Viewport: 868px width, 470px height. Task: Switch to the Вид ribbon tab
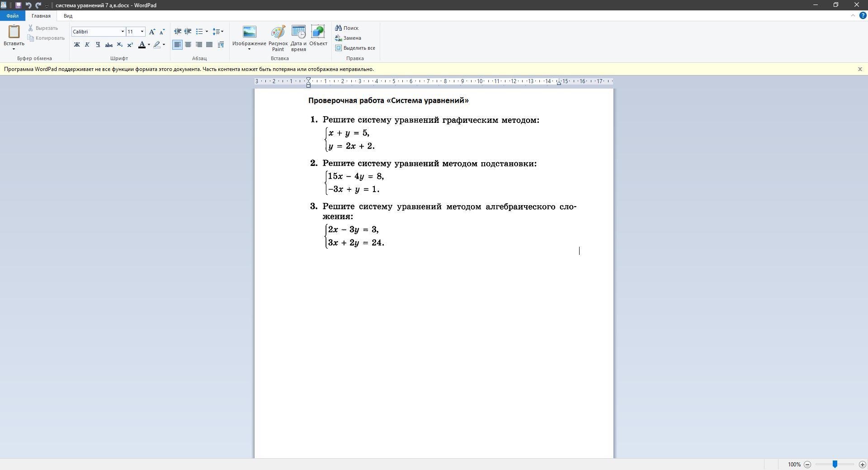tap(68, 16)
